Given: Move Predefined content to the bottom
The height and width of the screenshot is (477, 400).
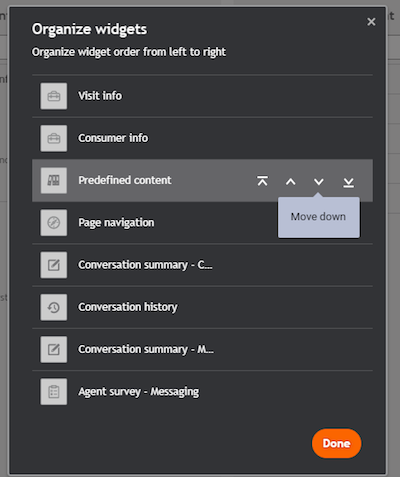Looking at the screenshot, I should (x=348, y=182).
